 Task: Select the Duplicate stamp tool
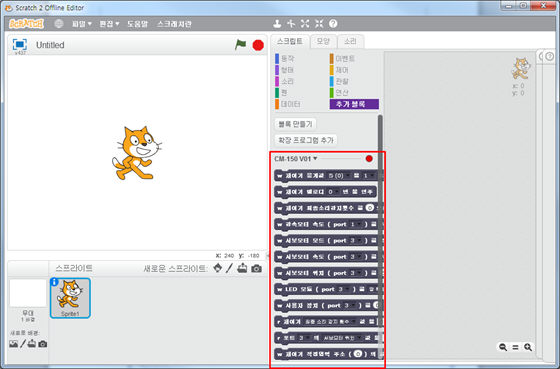[277, 24]
